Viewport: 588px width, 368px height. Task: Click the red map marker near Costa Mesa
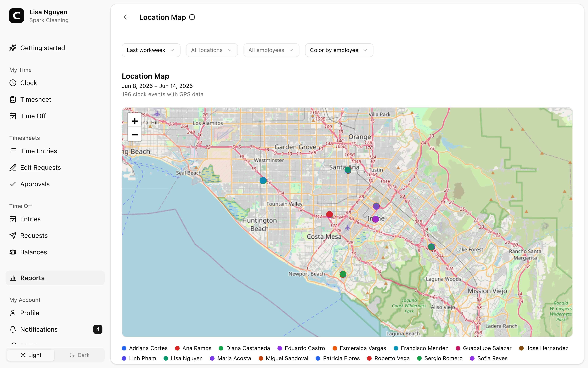(x=330, y=214)
